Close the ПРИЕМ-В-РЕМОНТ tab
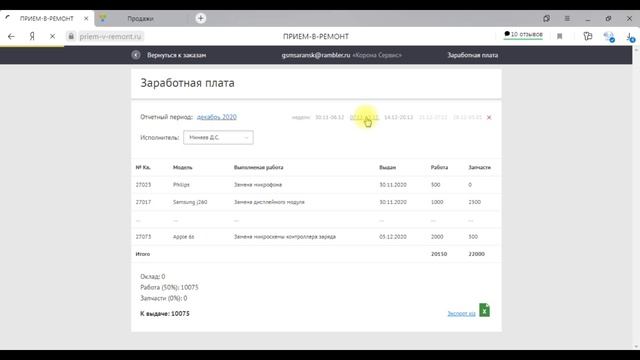This screenshot has width=640, height=360. (86, 18)
